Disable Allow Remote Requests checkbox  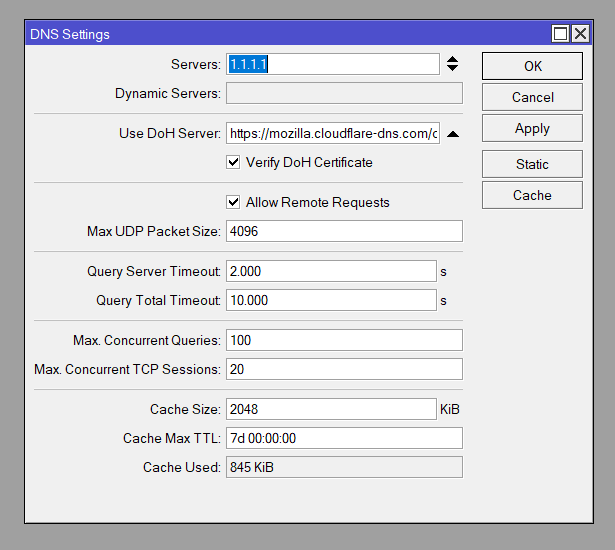pos(234,202)
